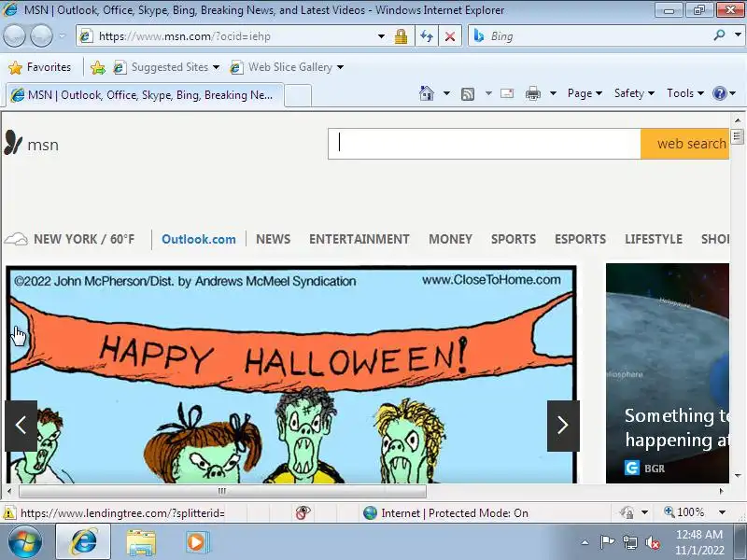
Task: Select the MSN browser tab
Action: pos(145,95)
